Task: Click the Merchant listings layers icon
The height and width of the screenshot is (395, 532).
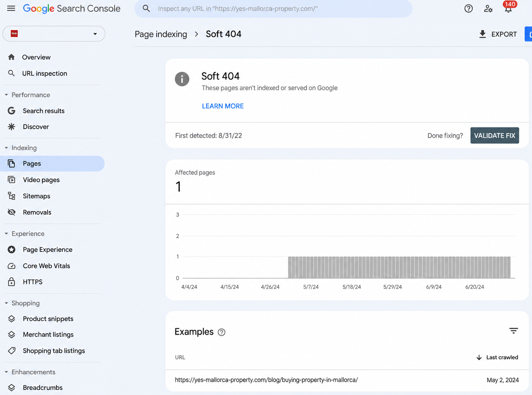Action: (x=11, y=334)
